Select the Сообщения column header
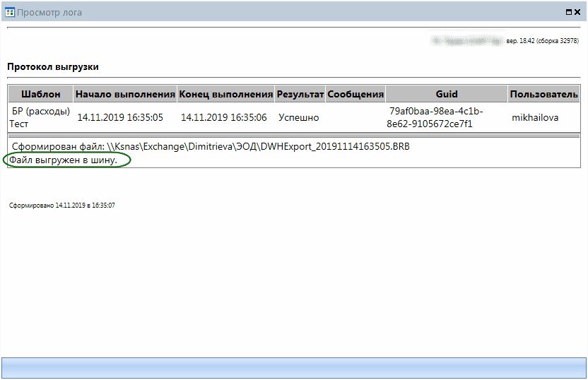This screenshot has width=588, height=380. pyautogui.click(x=355, y=94)
